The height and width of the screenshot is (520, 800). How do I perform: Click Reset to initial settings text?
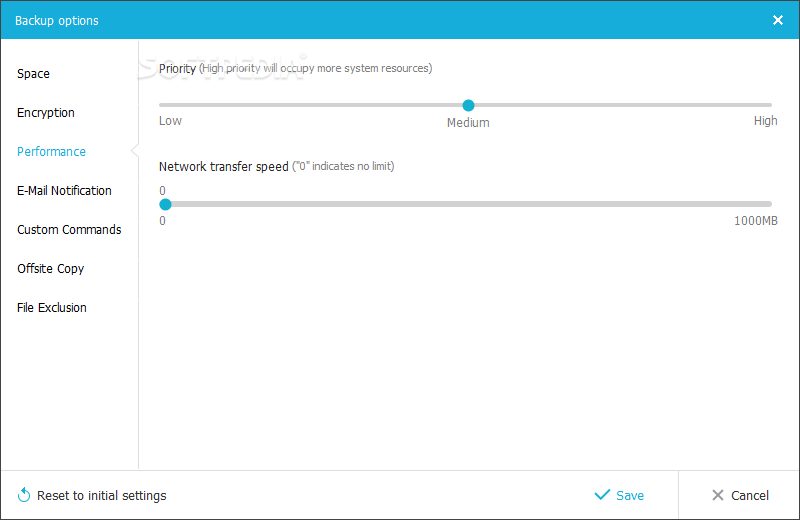pos(102,496)
